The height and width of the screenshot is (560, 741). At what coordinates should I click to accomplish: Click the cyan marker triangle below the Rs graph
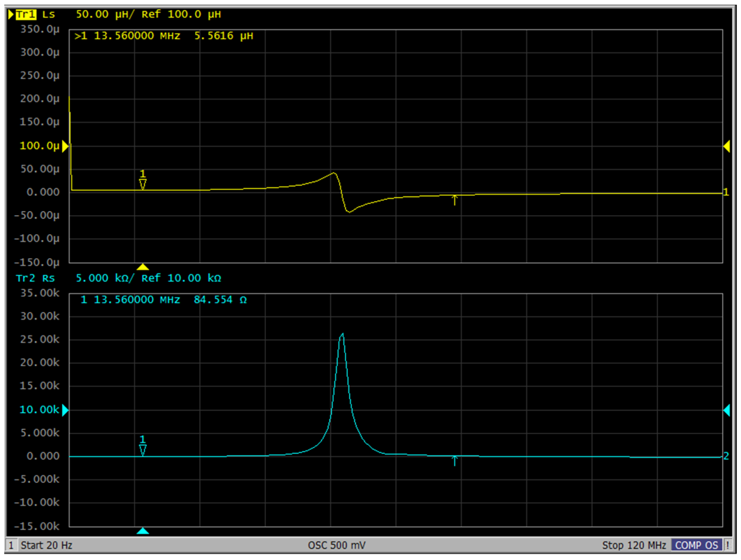(143, 531)
